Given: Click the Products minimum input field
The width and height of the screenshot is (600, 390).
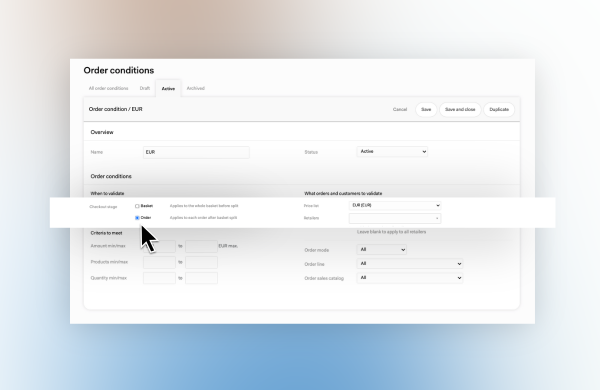Looking at the screenshot, I should click(159, 262).
